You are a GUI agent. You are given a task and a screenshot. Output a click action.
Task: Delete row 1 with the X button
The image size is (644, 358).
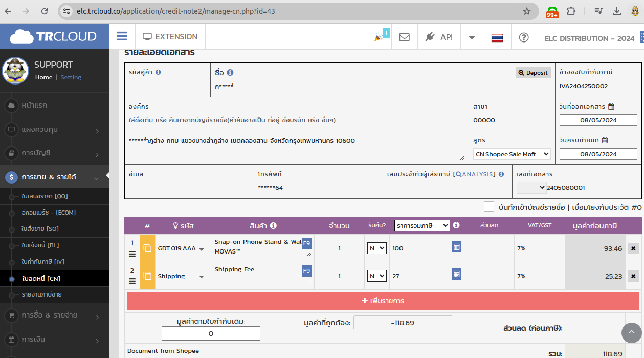click(x=633, y=248)
